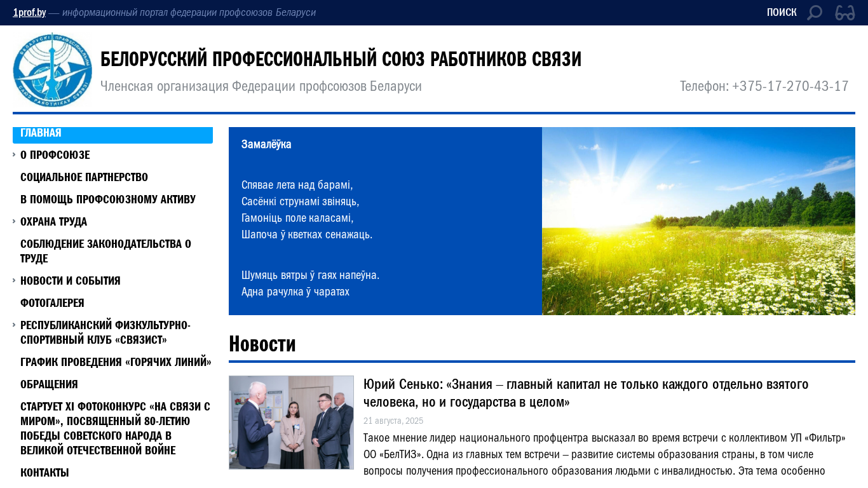
Task: Expand the ОХРАНА ТРУДА submenu arrow
Action: (x=14, y=221)
